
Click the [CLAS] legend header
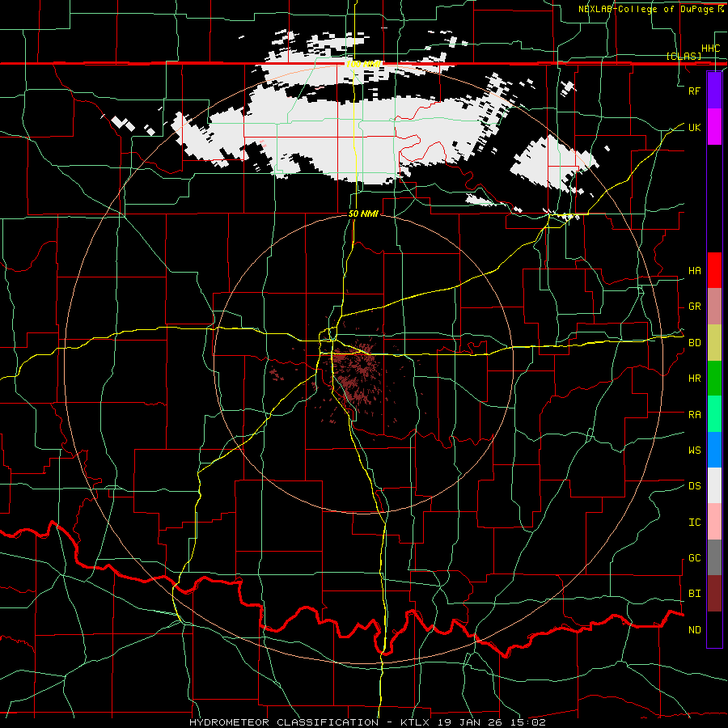click(684, 56)
